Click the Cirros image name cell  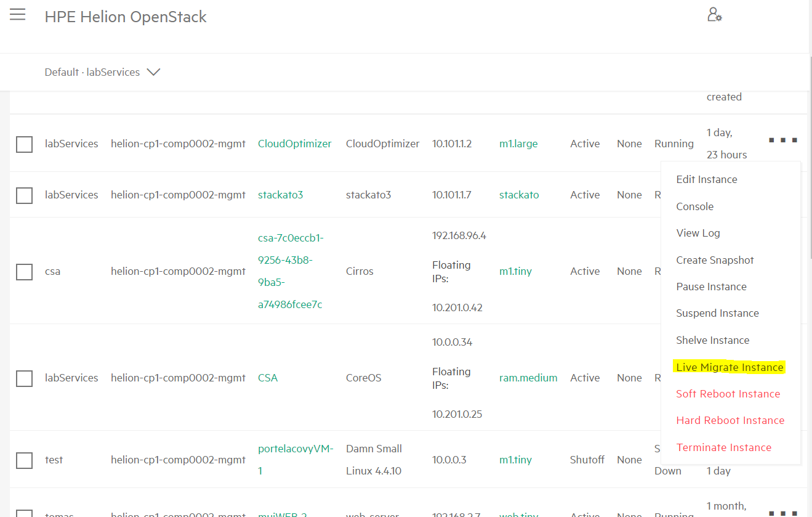pos(360,271)
